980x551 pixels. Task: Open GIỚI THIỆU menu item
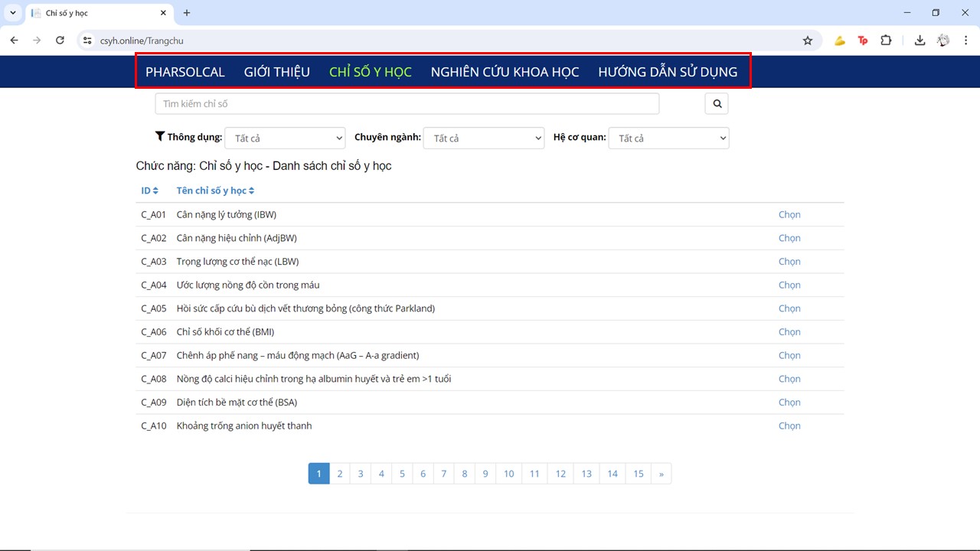[x=277, y=72]
